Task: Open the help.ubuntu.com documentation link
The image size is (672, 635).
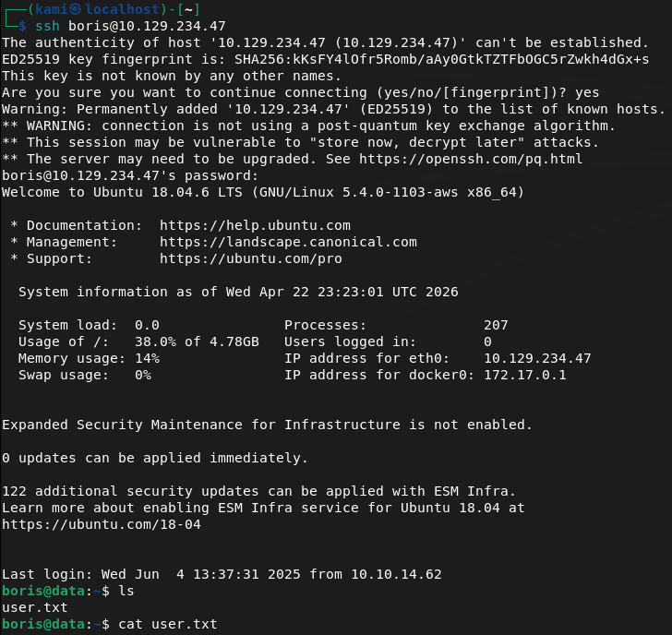Action: click(x=255, y=225)
